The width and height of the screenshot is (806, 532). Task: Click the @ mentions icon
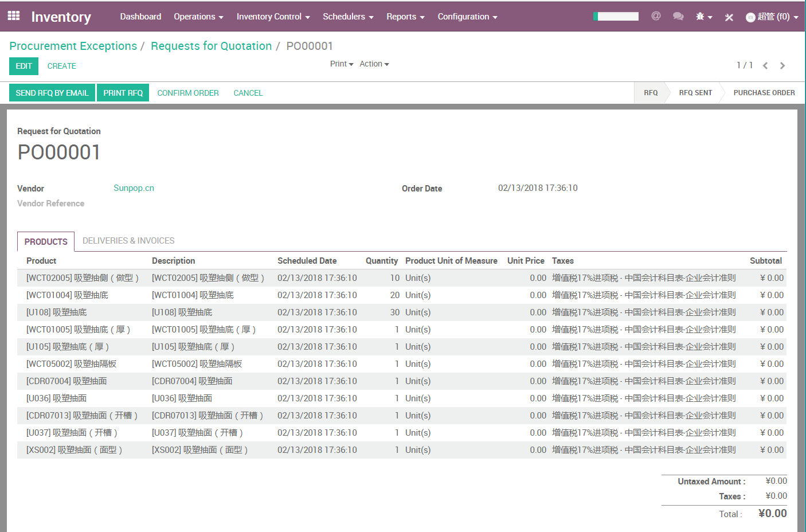tap(656, 16)
